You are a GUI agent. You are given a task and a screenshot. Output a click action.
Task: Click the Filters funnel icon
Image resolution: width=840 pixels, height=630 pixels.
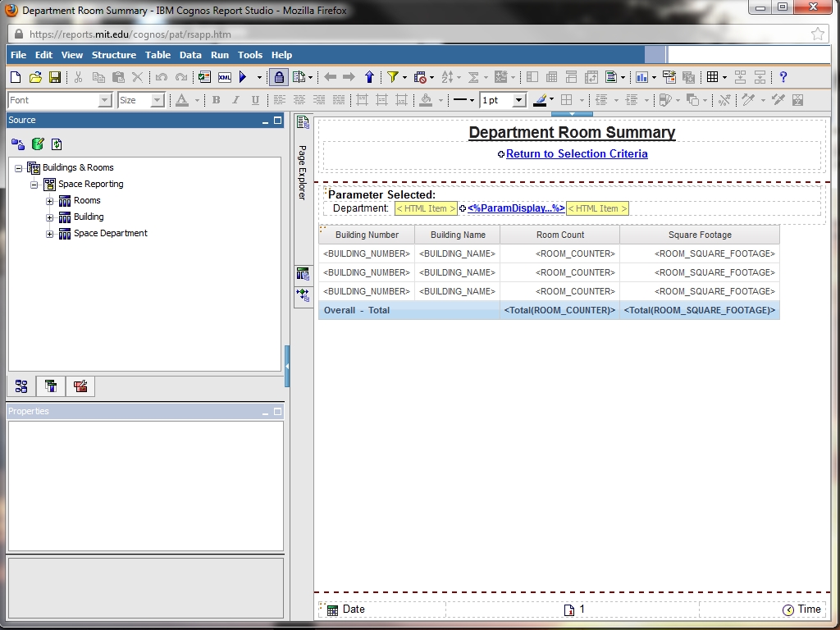click(393, 77)
